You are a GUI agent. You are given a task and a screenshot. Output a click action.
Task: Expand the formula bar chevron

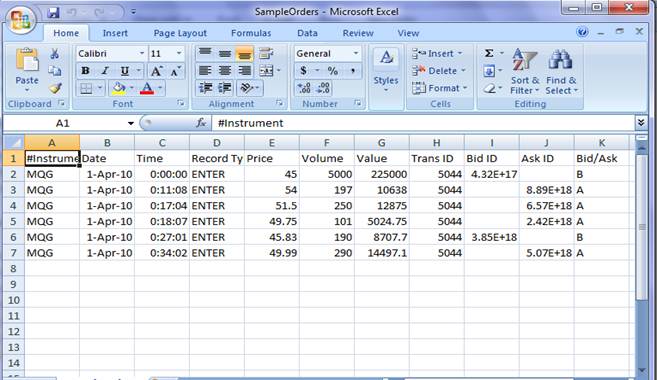[641, 122]
